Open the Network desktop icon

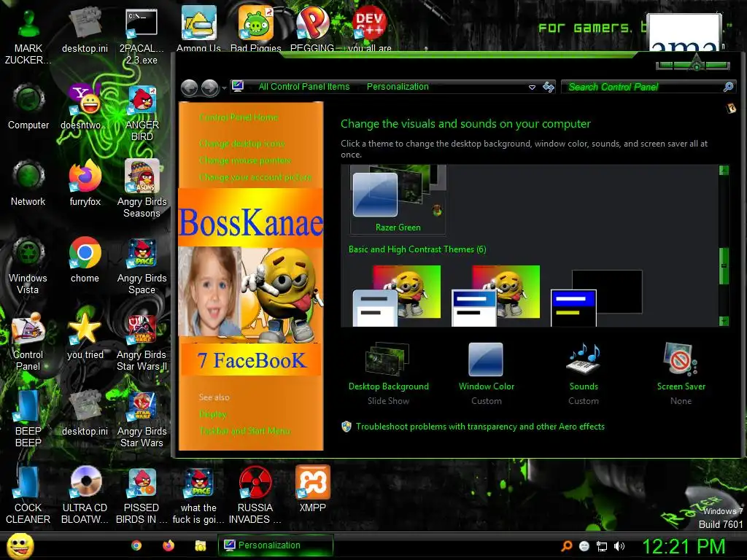tap(28, 183)
